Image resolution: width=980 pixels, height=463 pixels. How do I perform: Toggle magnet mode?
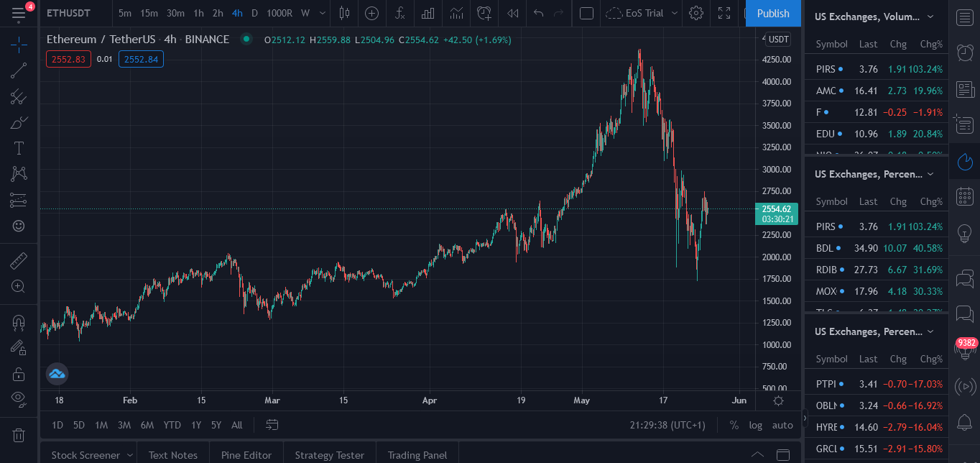pos(19,321)
